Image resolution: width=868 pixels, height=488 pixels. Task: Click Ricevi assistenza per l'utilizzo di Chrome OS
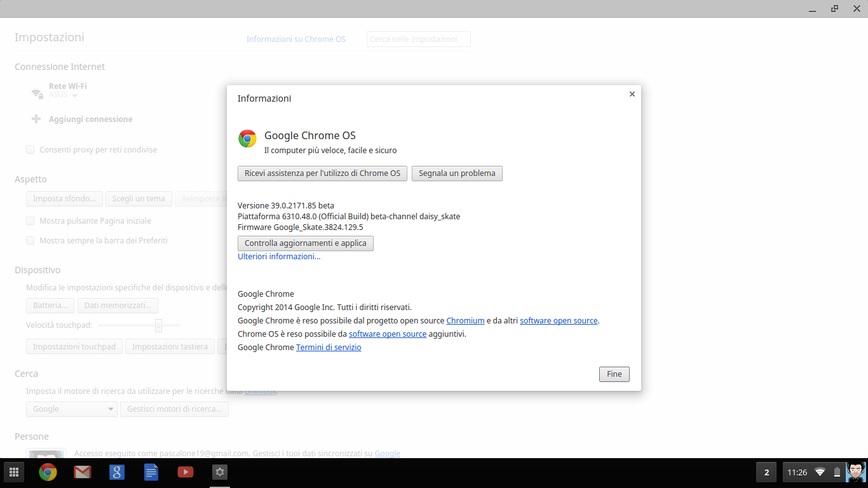322,173
